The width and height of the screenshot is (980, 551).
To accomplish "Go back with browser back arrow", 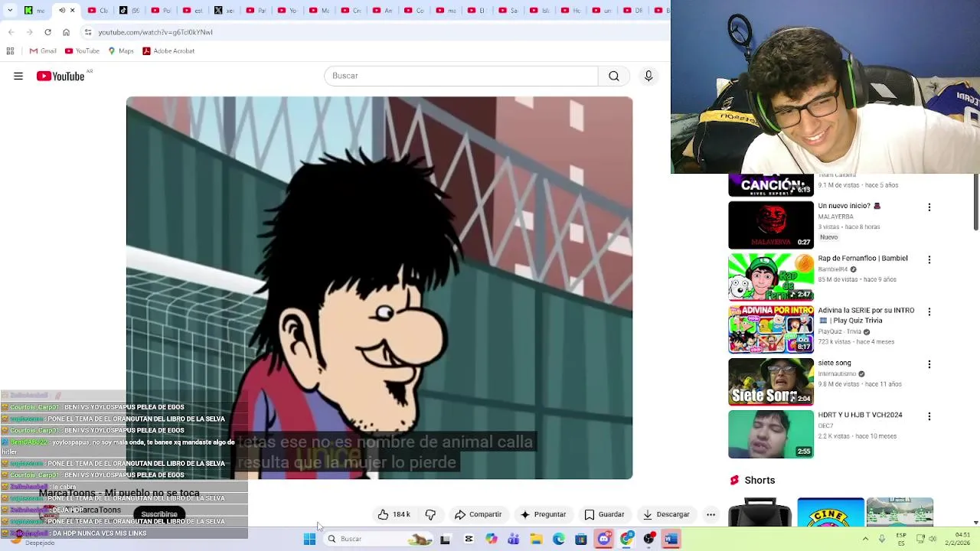I will (x=11, y=32).
